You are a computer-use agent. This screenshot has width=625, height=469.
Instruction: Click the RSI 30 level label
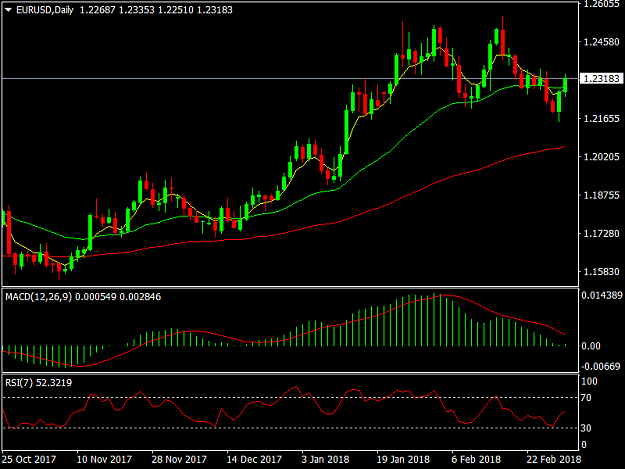(x=586, y=428)
